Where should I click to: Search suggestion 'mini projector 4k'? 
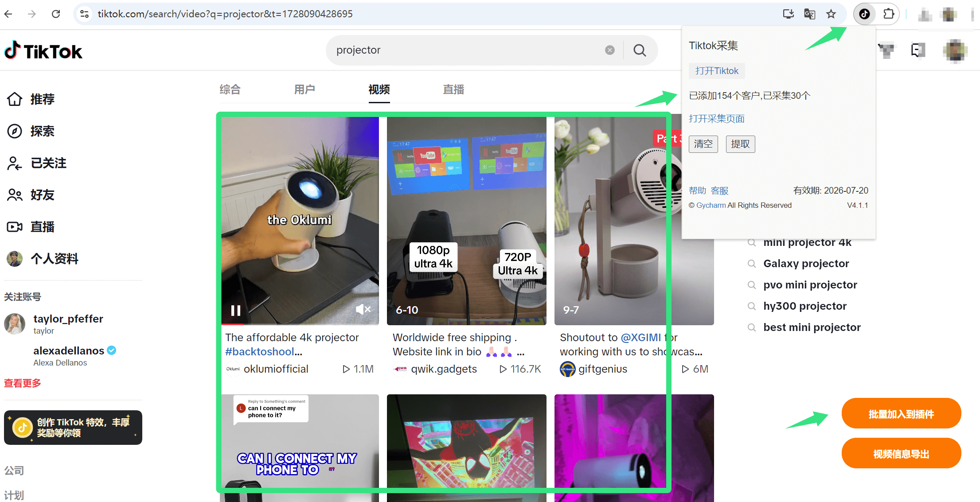pos(807,242)
